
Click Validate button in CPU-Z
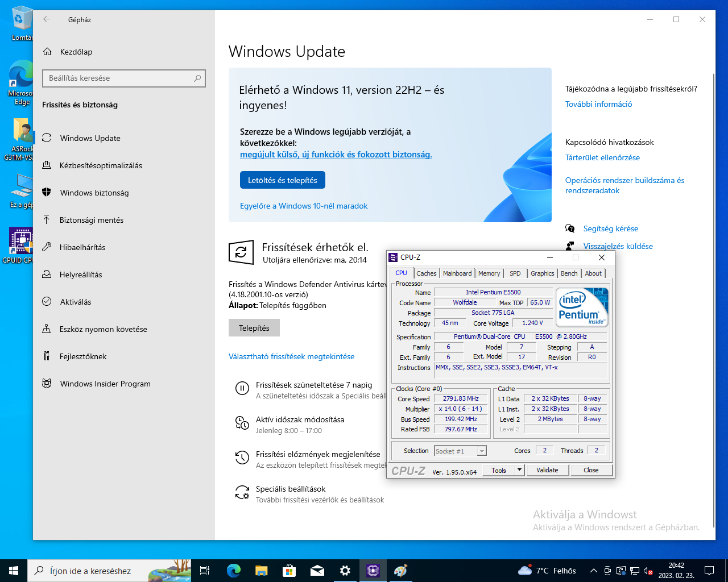[547, 470]
